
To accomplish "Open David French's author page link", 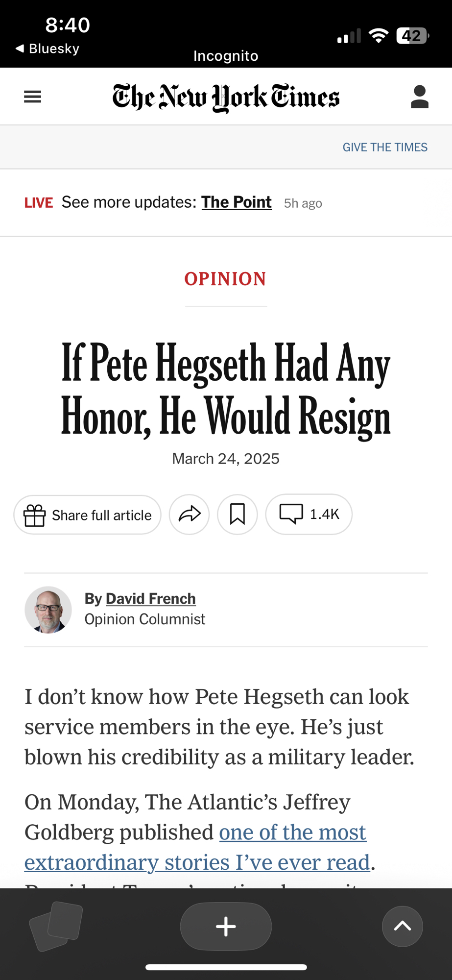I will click(150, 599).
